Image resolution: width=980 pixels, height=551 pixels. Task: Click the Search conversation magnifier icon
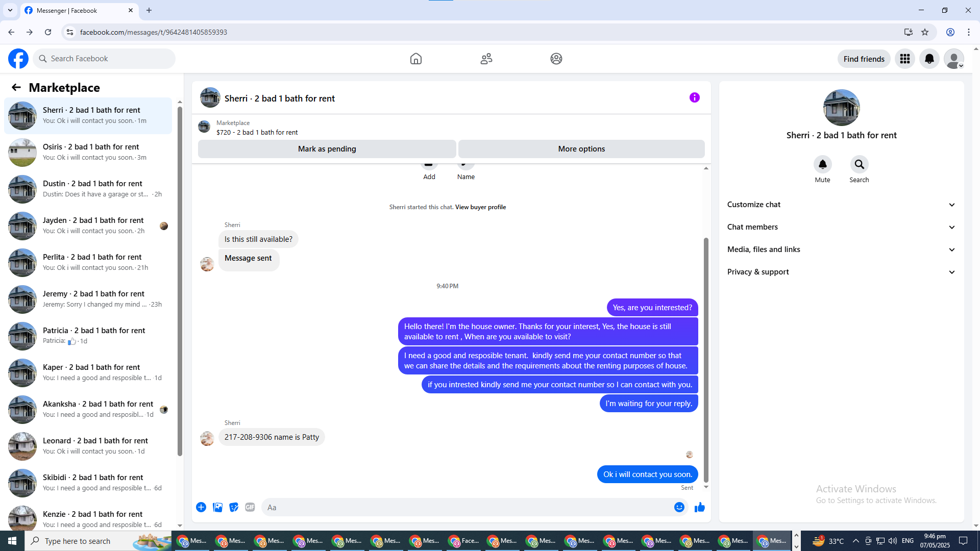[x=859, y=164]
